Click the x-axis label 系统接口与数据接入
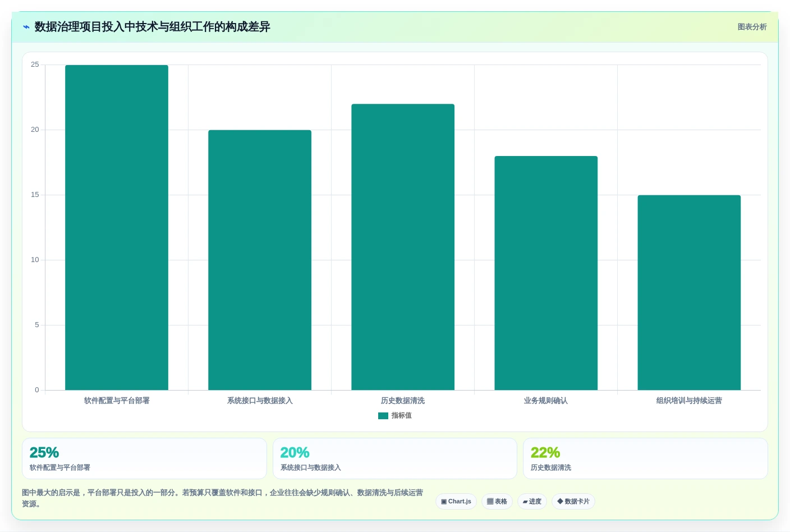Screen dimensions: 790x532 tap(260, 401)
